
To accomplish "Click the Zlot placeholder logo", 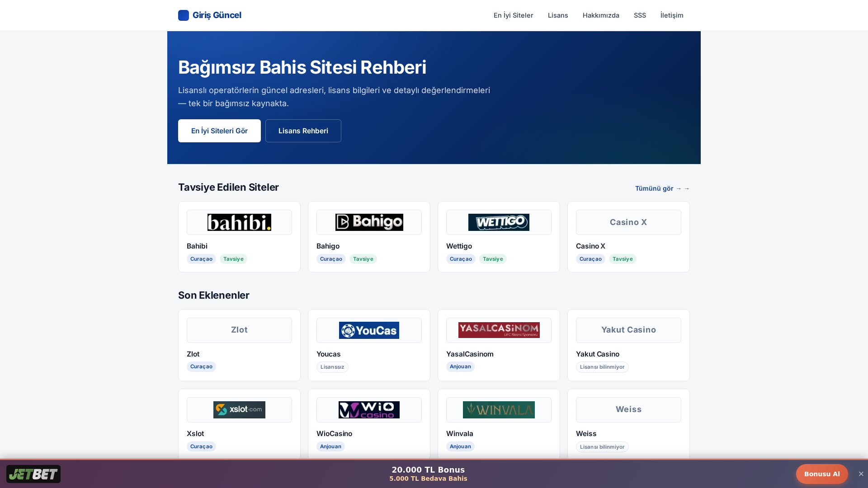I will tap(239, 330).
